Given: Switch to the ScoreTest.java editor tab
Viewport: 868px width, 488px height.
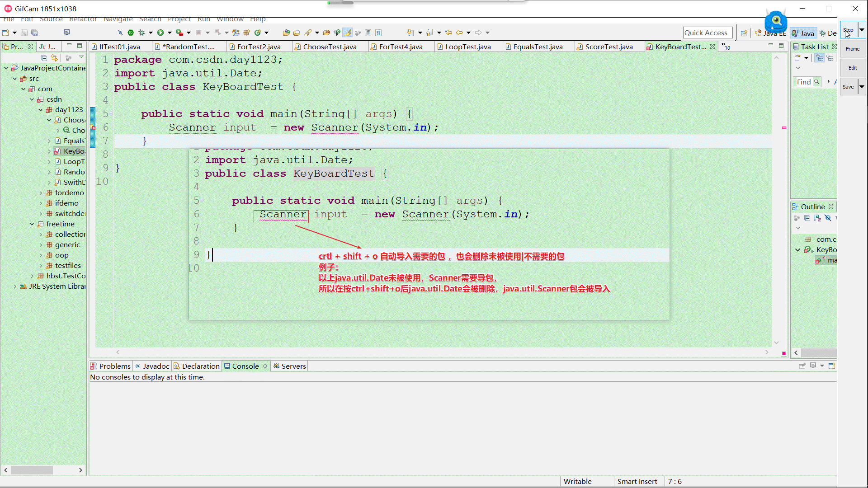Looking at the screenshot, I should point(609,47).
